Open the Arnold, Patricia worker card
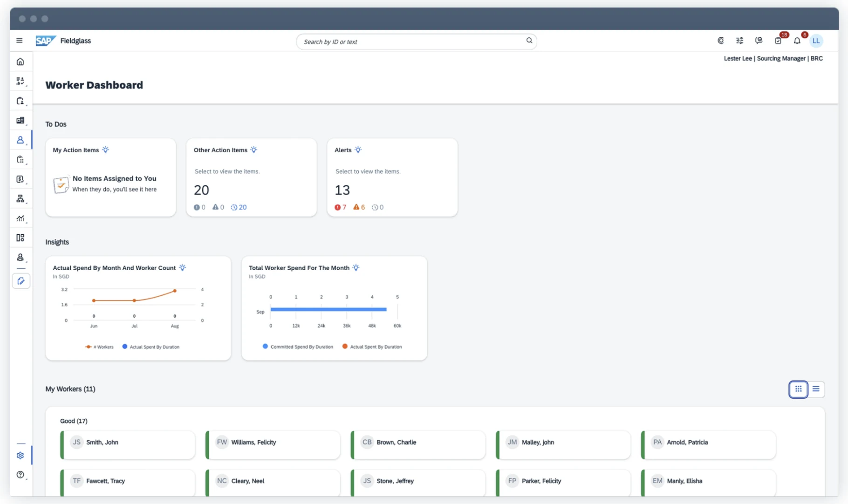The width and height of the screenshot is (848, 504). [709, 445]
